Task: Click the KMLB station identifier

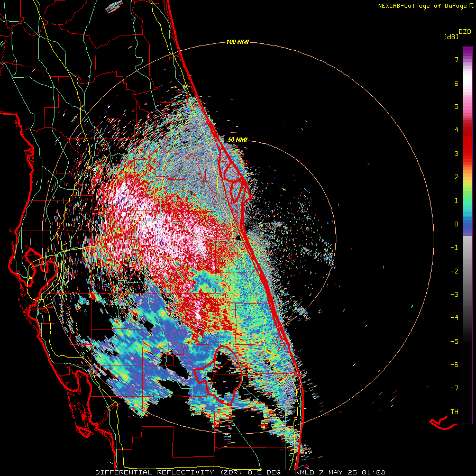Action: click(305, 472)
